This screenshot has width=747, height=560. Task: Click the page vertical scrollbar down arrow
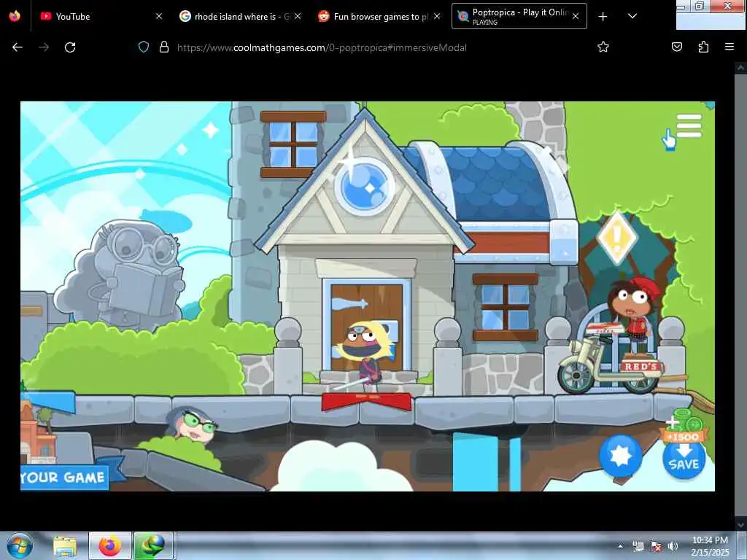[740, 524]
